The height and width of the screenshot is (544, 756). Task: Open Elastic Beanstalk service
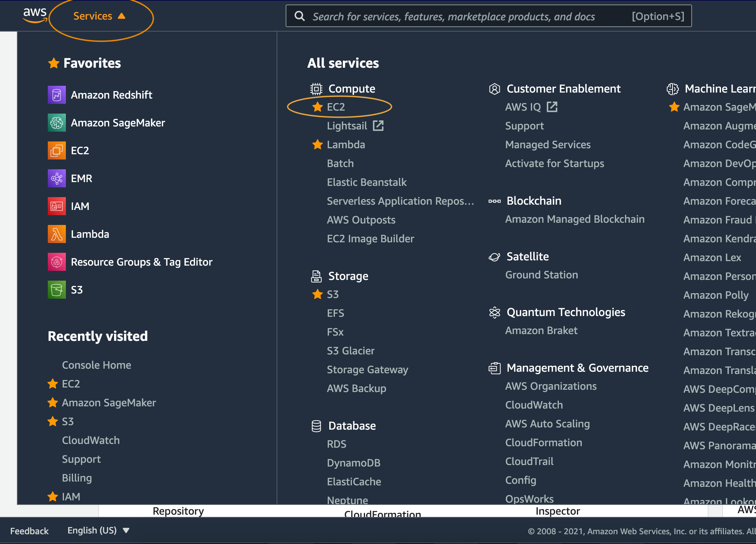click(367, 182)
